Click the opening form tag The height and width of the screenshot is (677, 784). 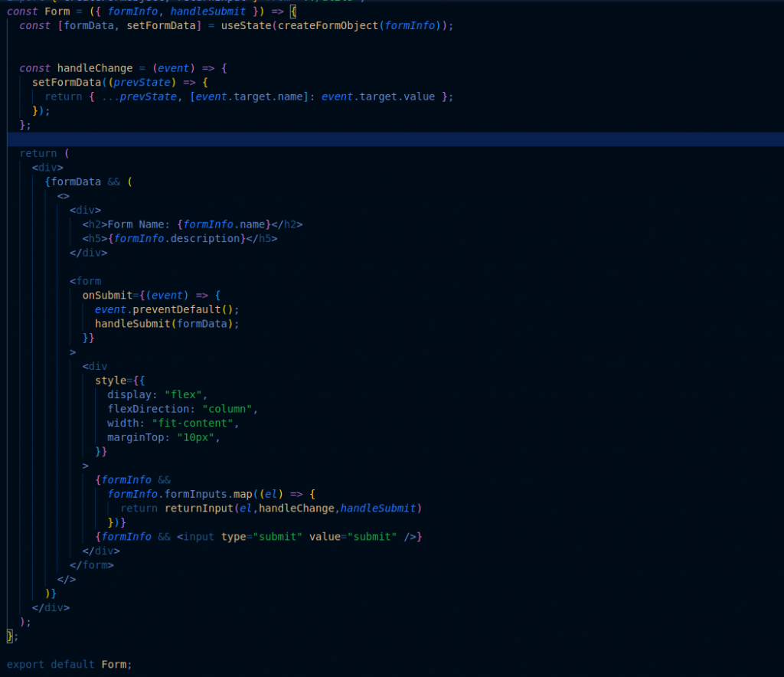(86, 281)
